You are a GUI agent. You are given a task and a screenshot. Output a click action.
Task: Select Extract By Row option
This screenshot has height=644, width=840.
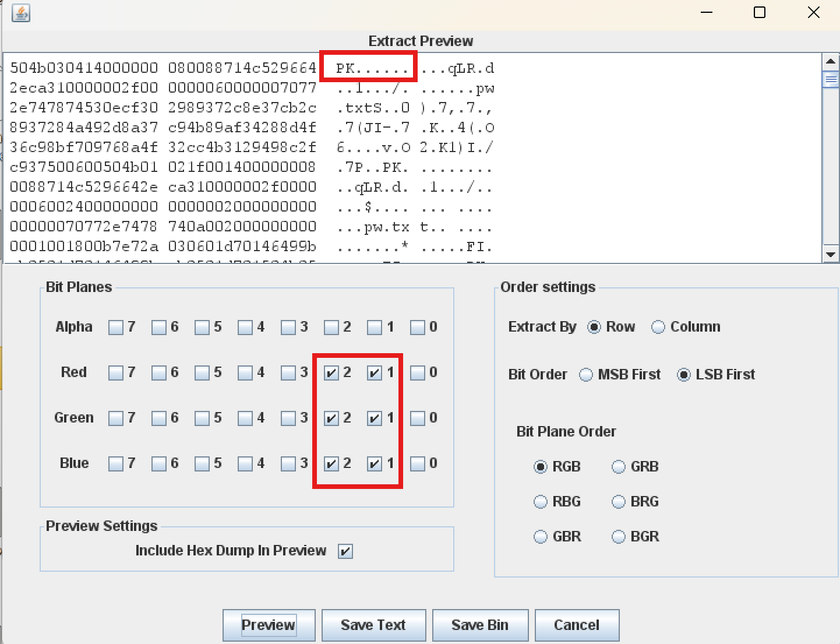[594, 327]
